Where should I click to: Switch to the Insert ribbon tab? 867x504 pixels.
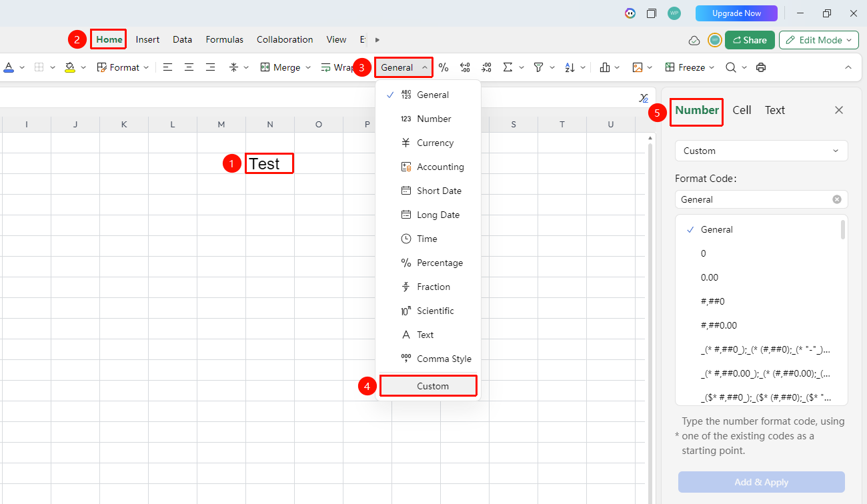tap(147, 39)
